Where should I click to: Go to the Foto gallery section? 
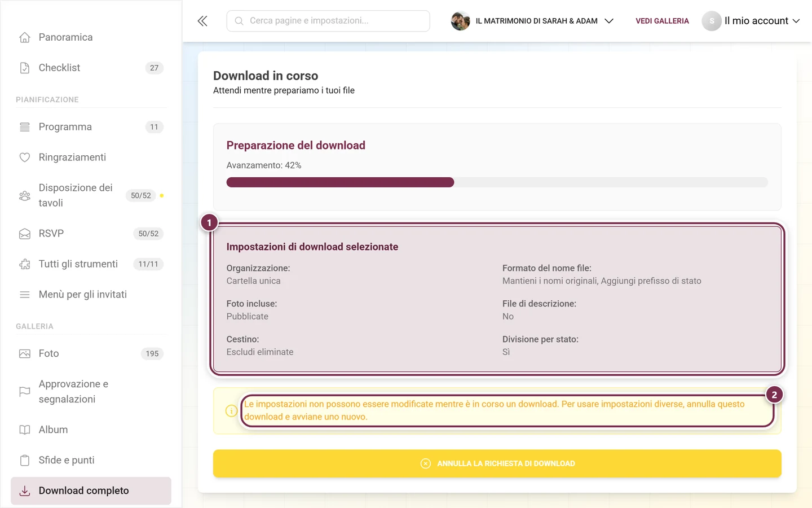pyautogui.click(x=91, y=354)
